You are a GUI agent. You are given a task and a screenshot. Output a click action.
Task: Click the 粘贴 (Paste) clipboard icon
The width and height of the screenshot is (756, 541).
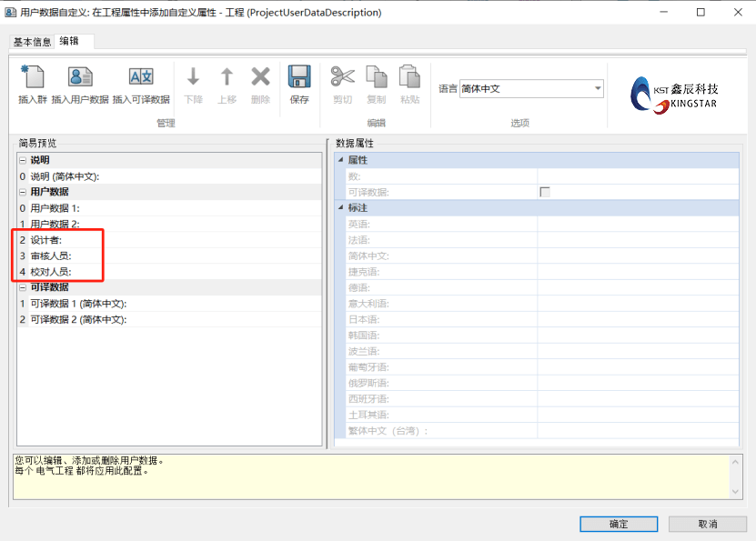(x=409, y=78)
